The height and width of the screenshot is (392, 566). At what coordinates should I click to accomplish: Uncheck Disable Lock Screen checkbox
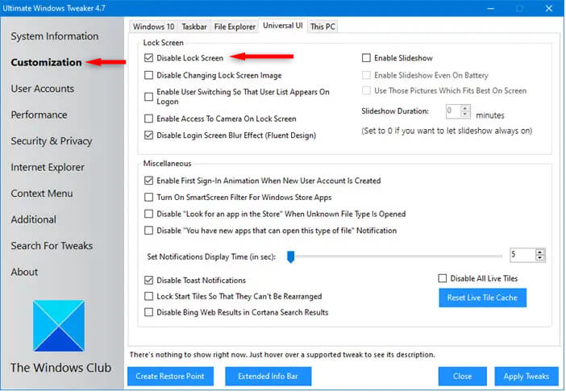[148, 58]
